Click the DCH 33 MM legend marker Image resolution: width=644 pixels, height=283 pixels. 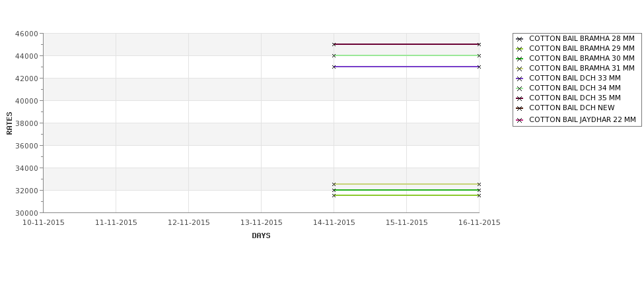coord(519,79)
